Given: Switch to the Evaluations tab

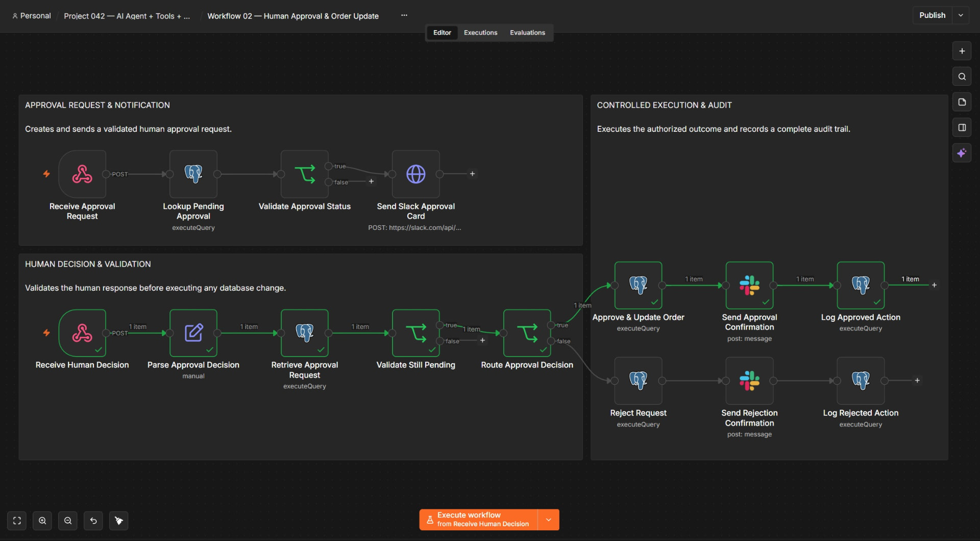Looking at the screenshot, I should [527, 33].
